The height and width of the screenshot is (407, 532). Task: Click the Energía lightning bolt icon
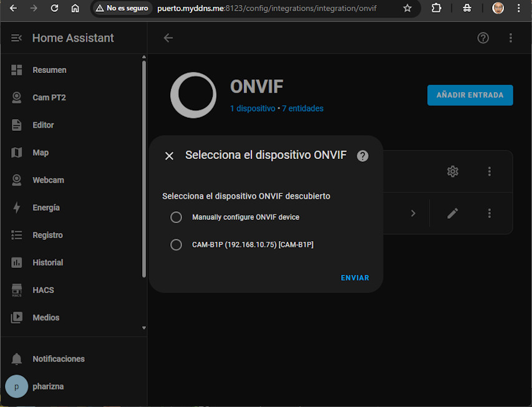point(17,208)
